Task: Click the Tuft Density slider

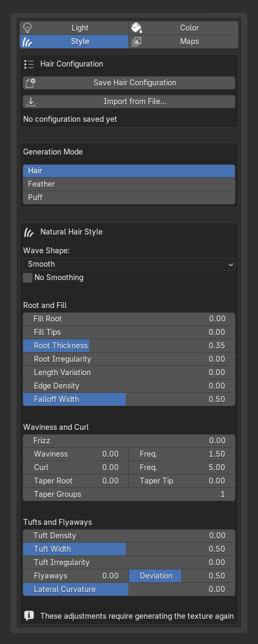Action: [x=129, y=536]
